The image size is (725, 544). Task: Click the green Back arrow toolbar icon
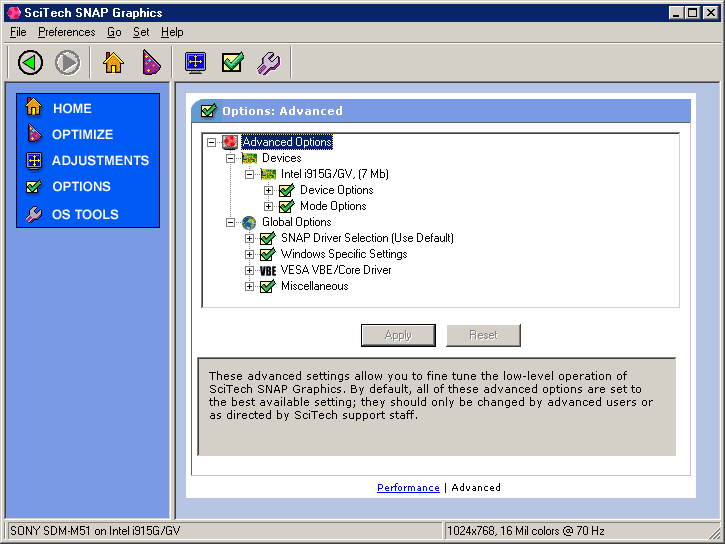tap(31, 62)
